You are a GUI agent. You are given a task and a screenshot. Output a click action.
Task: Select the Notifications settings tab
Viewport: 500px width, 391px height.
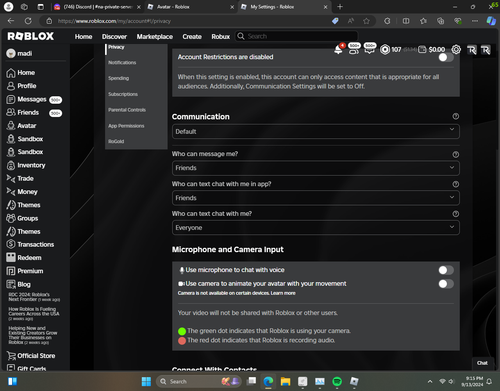[x=122, y=62]
